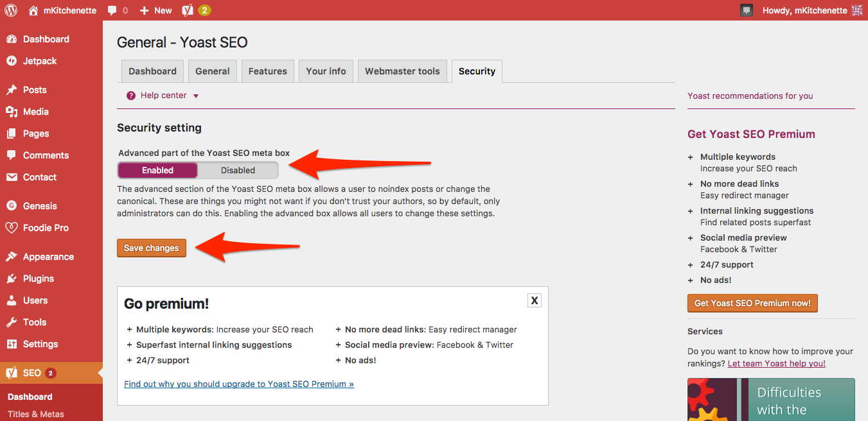The height and width of the screenshot is (421, 868).
Task: Open Foodie Pro menu item
Action: [46, 228]
